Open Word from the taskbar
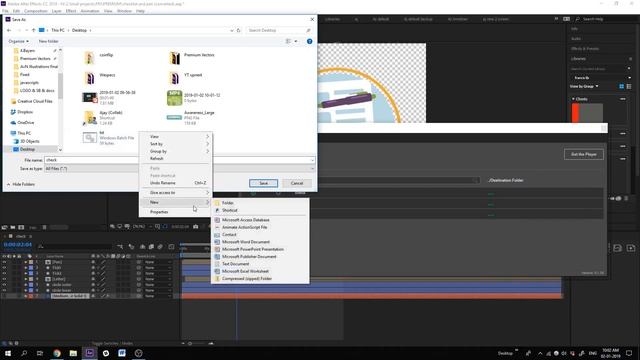Screen dimensions: 640x360 point(122,353)
